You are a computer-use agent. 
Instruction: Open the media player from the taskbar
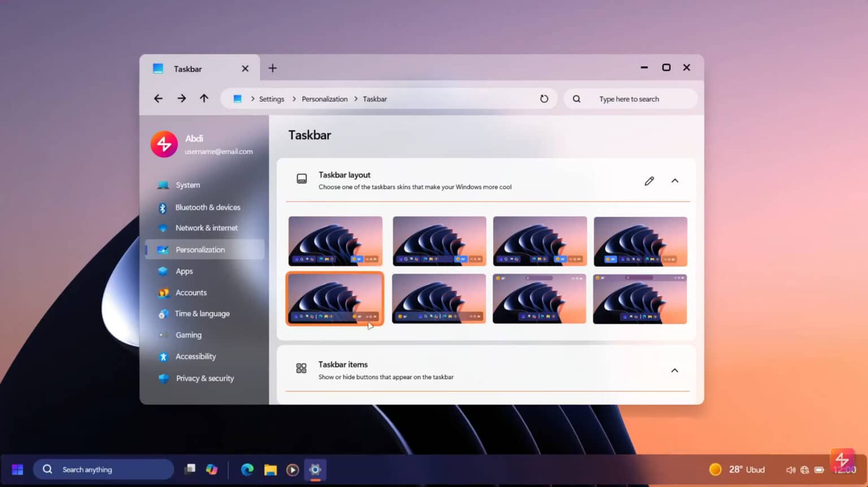(x=292, y=469)
